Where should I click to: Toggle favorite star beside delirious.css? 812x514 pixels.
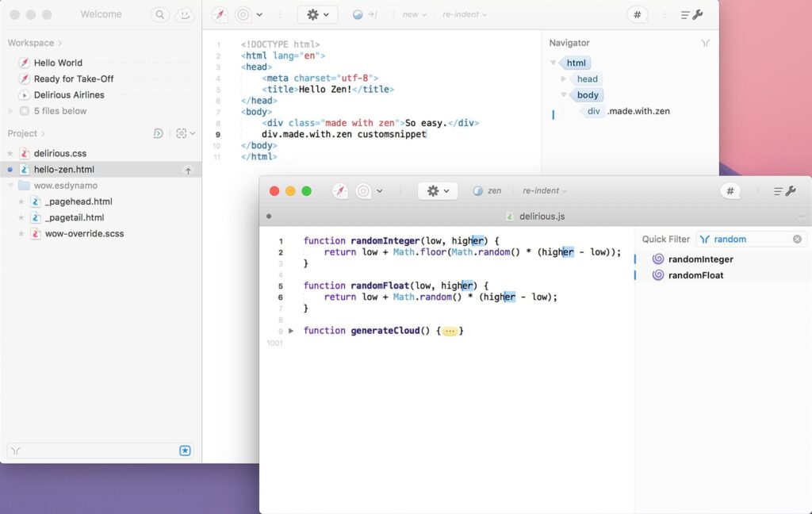pyautogui.click(x=10, y=153)
